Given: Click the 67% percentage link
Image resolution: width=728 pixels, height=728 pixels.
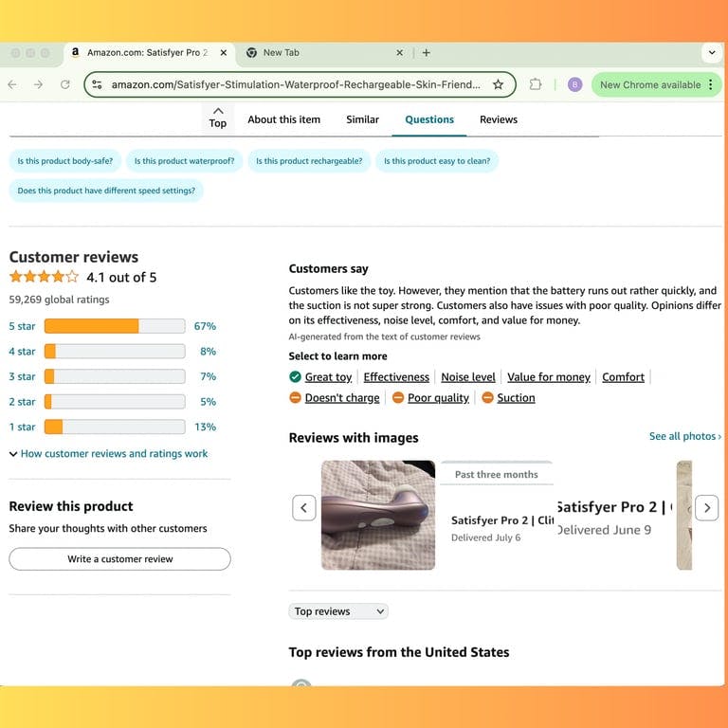Looking at the screenshot, I should pyautogui.click(x=205, y=326).
